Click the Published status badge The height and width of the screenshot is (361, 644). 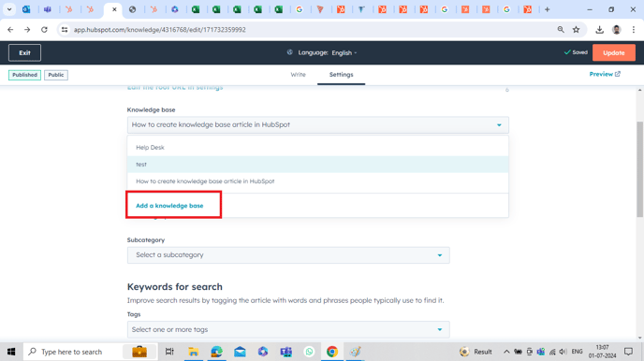[24, 75]
